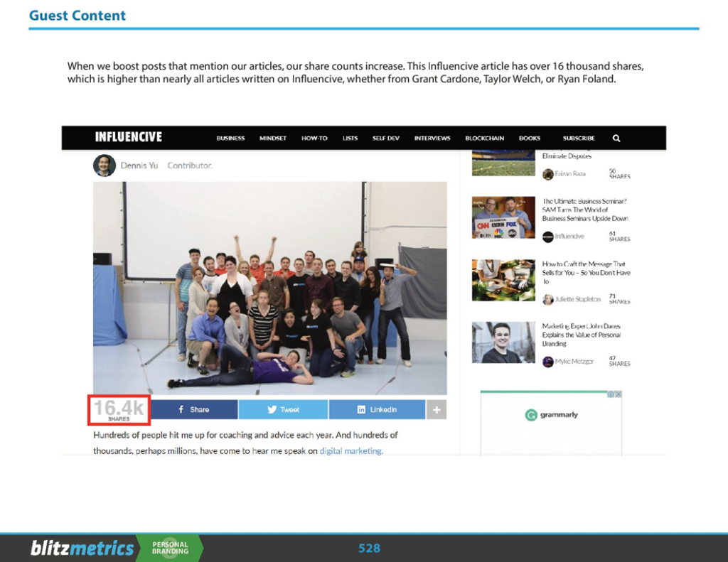
Task: Click the INFLUENCIVE logo
Action: pyautogui.click(x=129, y=137)
